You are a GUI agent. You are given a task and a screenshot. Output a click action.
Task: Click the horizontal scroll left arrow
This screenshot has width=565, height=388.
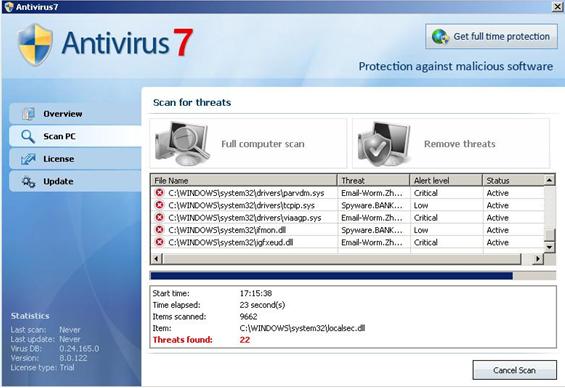[157, 258]
